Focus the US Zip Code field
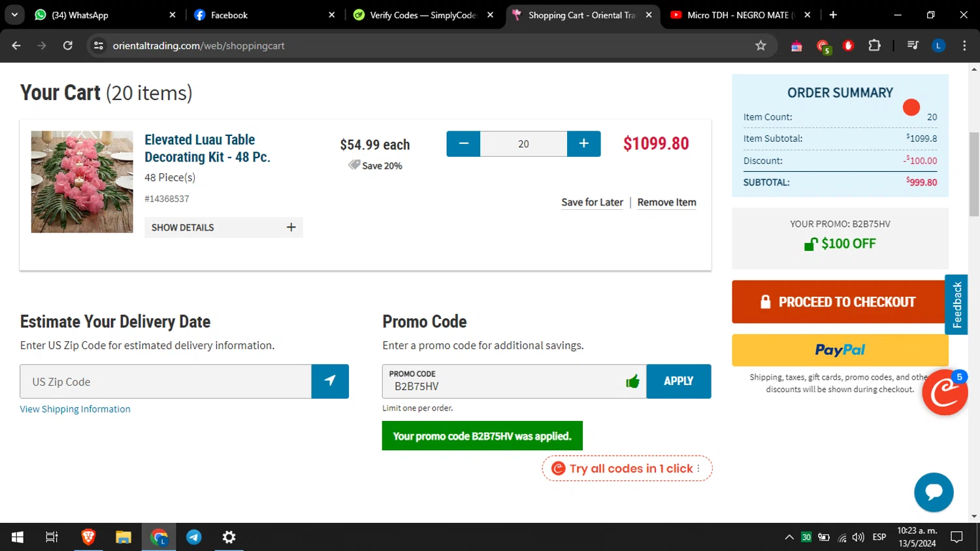980x551 pixels. 165,382
